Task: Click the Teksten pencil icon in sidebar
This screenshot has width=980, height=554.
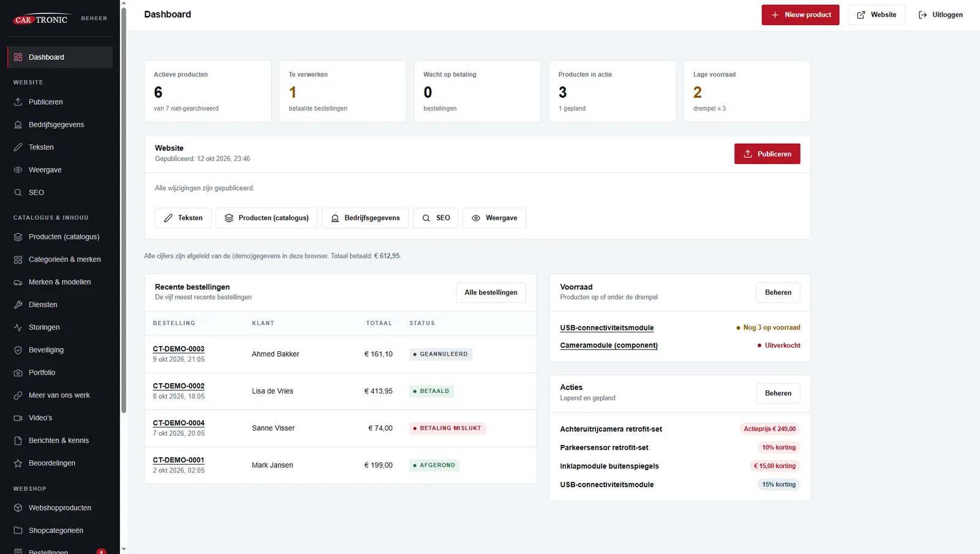Action: [x=18, y=147]
